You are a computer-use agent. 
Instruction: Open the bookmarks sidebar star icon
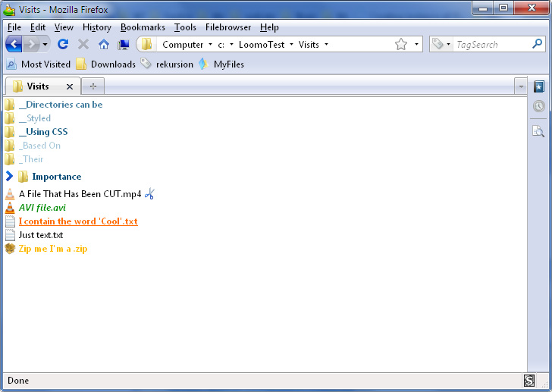(538, 86)
